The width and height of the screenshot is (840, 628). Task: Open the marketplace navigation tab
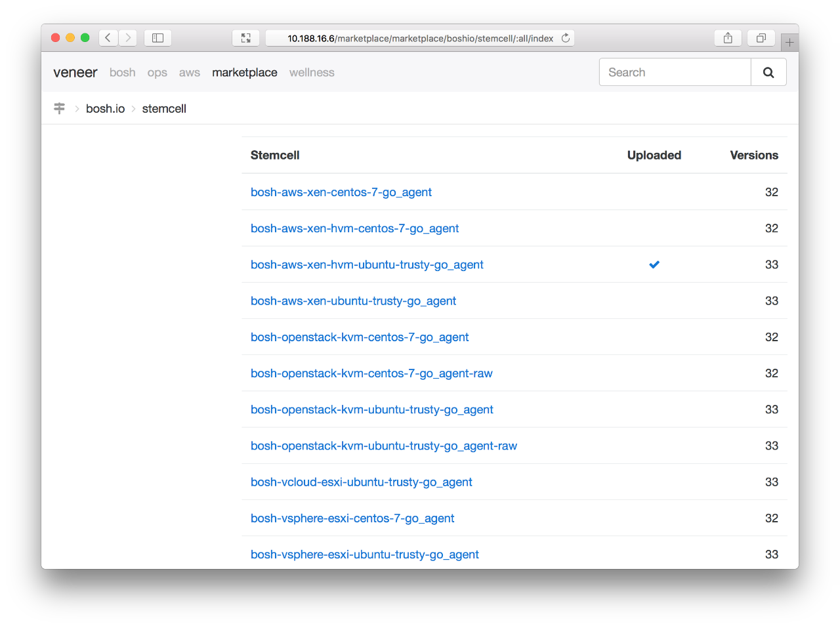click(x=244, y=72)
